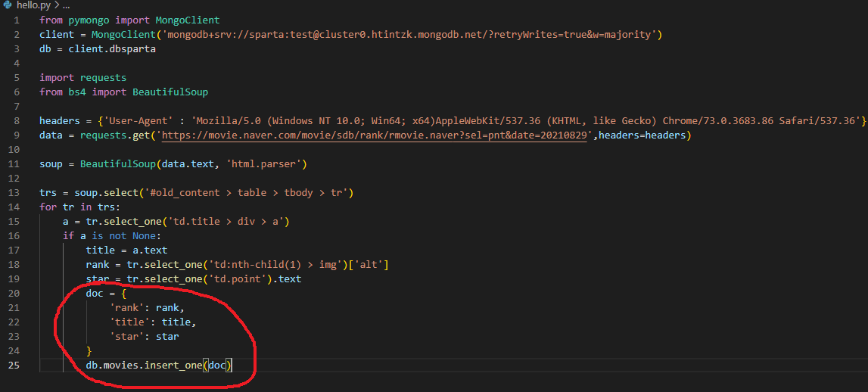Click the 'headers' variable on line 8
868x392 pixels.
60,120
